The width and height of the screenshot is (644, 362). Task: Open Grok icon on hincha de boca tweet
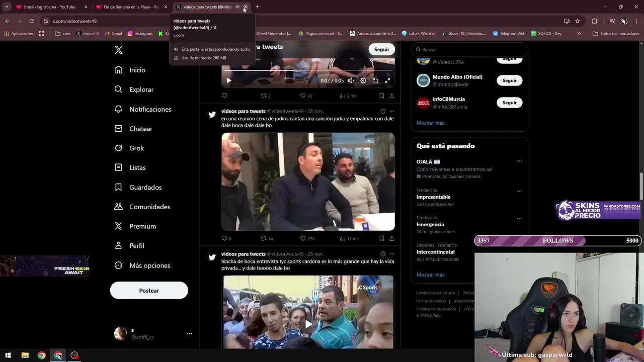click(383, 254)
